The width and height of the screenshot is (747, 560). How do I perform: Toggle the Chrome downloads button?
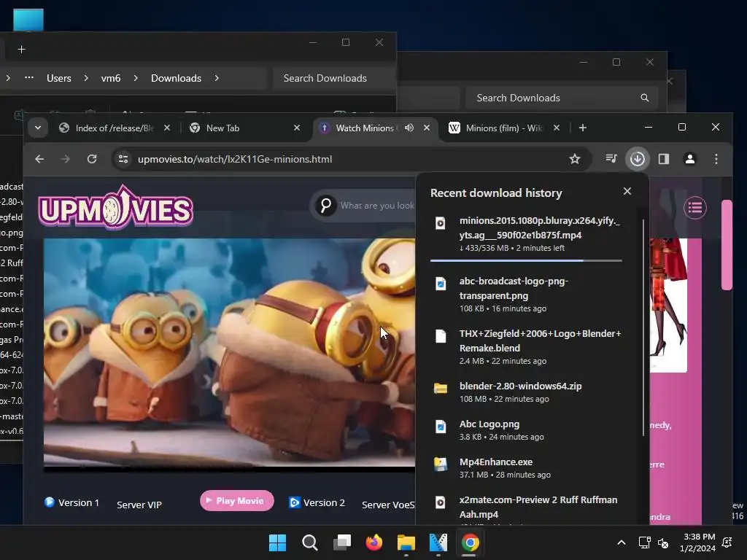638,159
